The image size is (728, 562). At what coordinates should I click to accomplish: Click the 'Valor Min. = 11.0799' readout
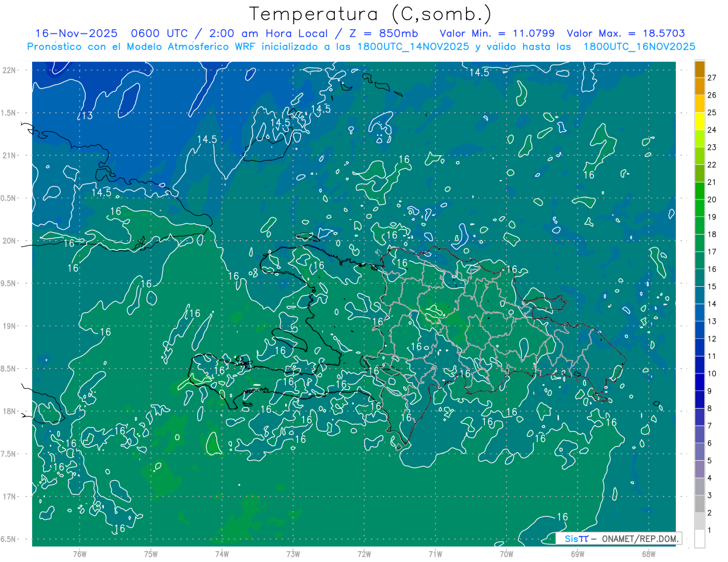(x=497, y=33)
